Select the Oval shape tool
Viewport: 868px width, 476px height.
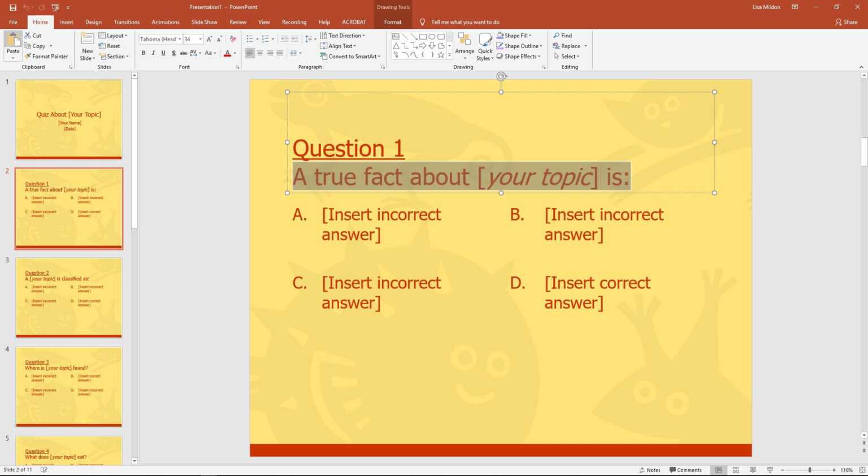pyautogui.click(x=432, y=36)
